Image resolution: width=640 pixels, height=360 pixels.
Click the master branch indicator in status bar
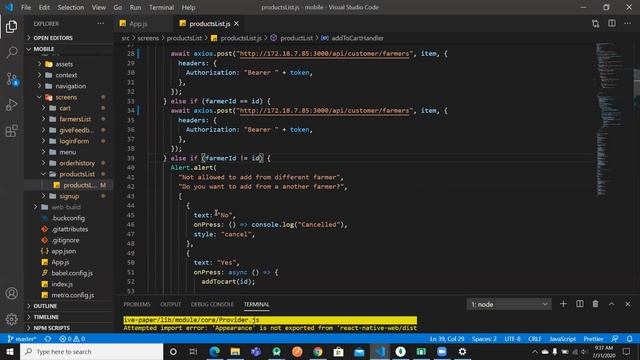tap(22, 339)
